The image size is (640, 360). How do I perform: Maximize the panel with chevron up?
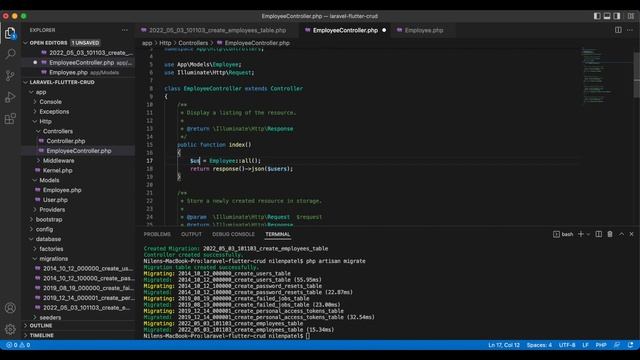(x=621, y=234)
